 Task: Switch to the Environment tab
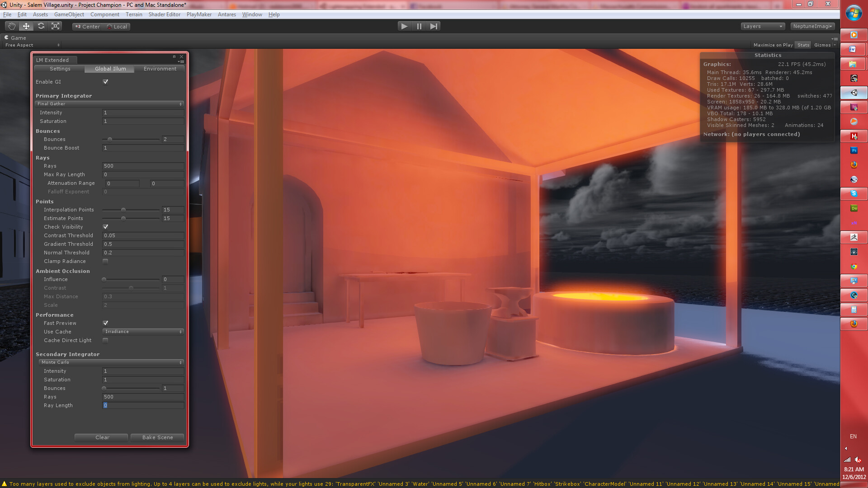pos(160,69)
